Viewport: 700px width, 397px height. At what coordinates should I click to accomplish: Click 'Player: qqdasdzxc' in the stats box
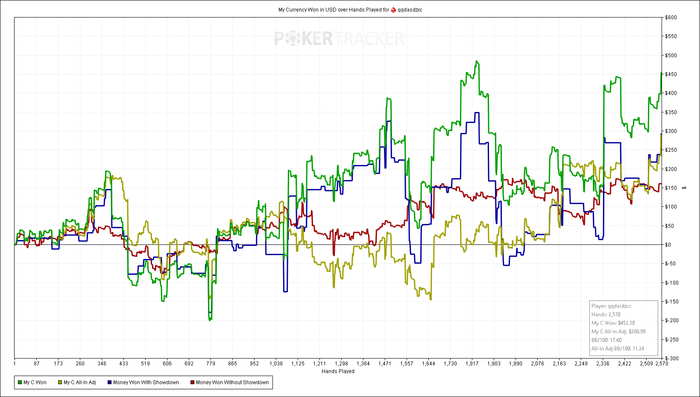pos(611,306)
